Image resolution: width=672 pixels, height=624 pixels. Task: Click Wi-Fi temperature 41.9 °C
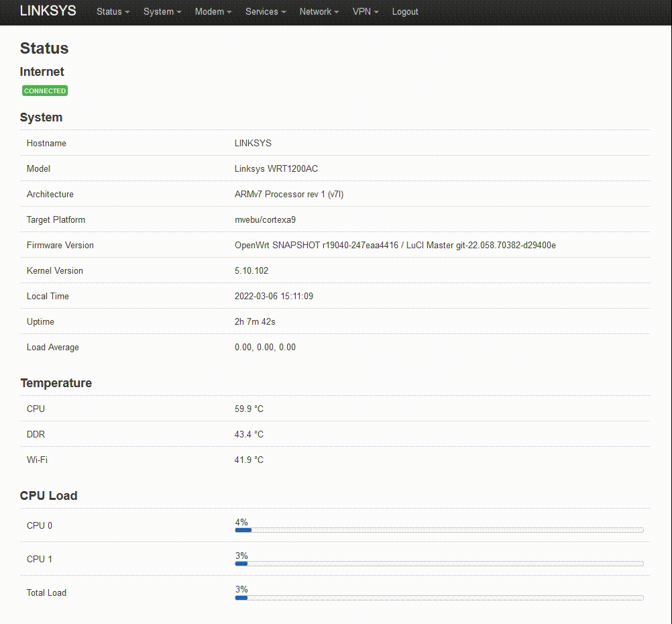click(249, 460)
